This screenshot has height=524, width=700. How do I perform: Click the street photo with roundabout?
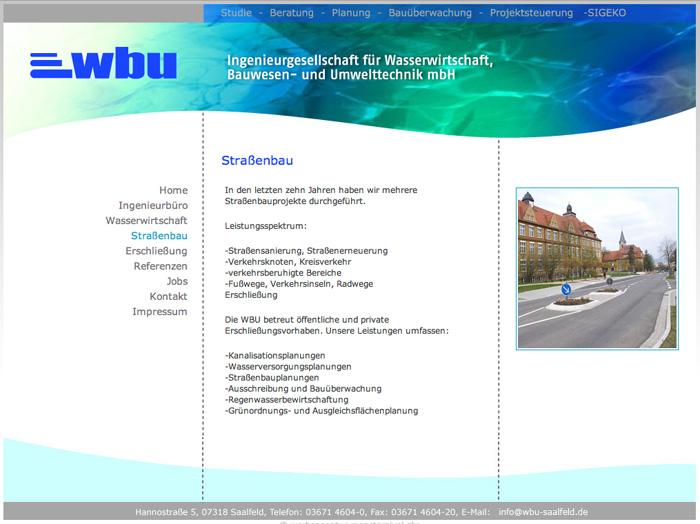[596, 268]
